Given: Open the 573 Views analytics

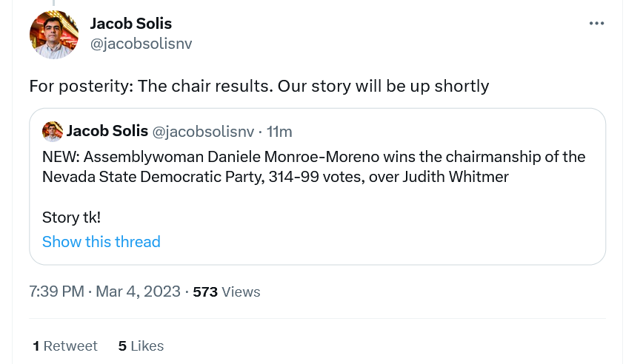Looking at the screenshot, I should tap(226, 291).
